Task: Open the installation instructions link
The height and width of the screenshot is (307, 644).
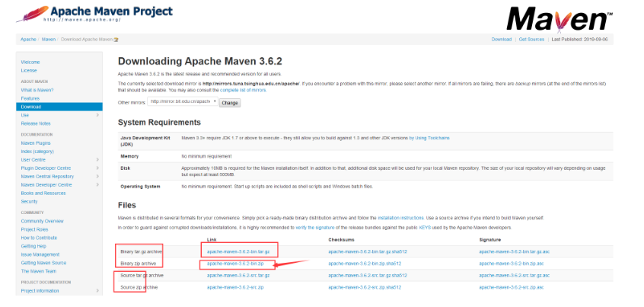Action: (x=400, y=218)
